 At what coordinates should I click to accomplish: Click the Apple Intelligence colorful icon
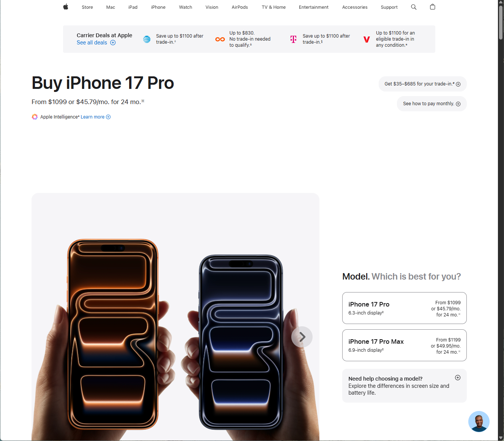35,117
